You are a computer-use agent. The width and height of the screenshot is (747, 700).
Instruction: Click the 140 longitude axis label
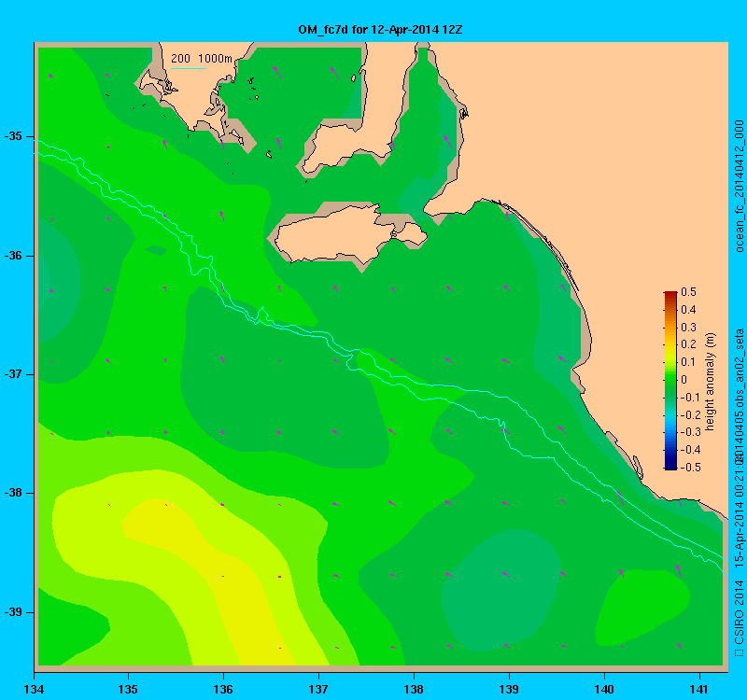(604, 690)
